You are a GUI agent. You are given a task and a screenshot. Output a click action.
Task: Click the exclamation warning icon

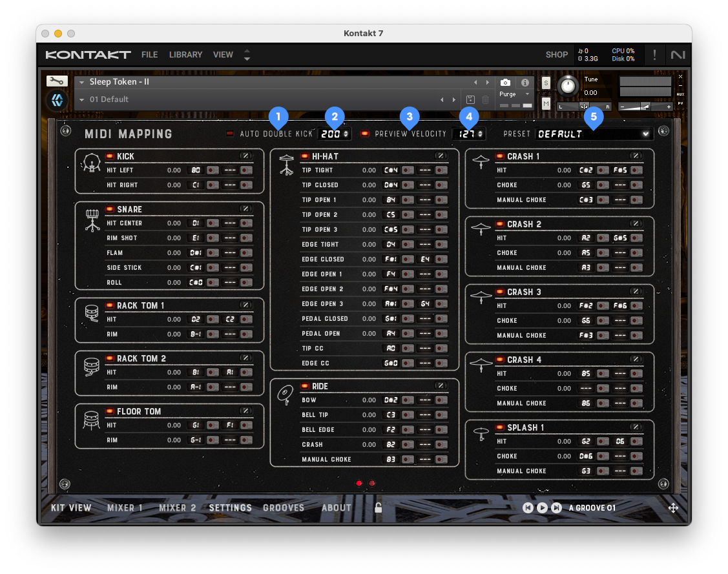click(654, 55)
